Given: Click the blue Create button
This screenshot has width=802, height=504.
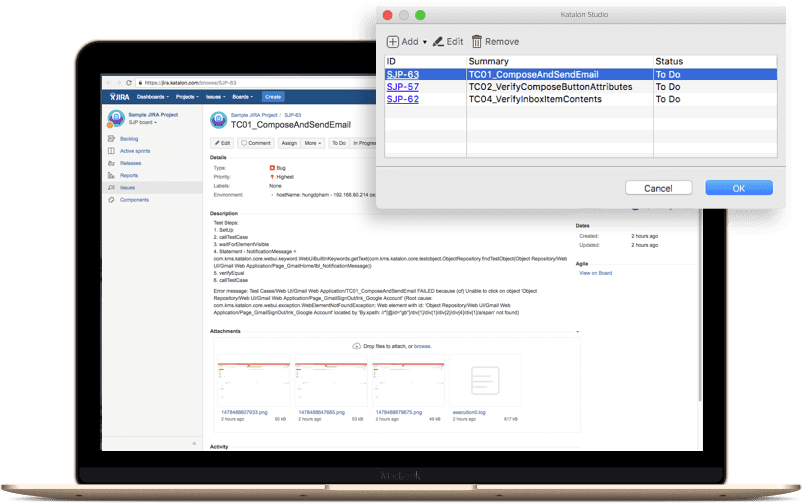Looking at the screenshot, I should (273, 97).
